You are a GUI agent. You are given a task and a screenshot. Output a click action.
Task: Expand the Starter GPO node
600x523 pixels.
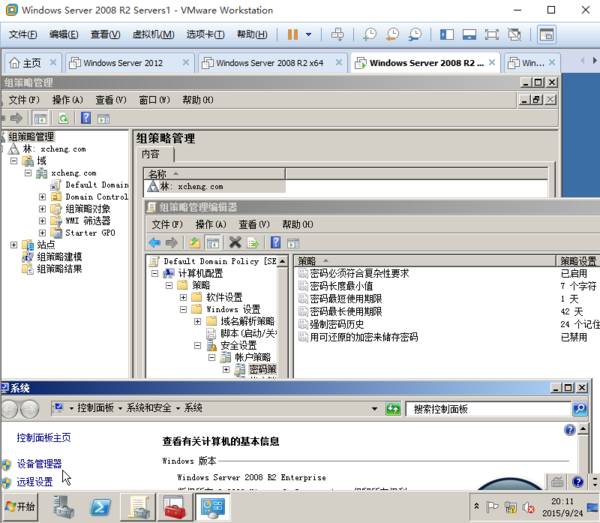coord(42,233)
